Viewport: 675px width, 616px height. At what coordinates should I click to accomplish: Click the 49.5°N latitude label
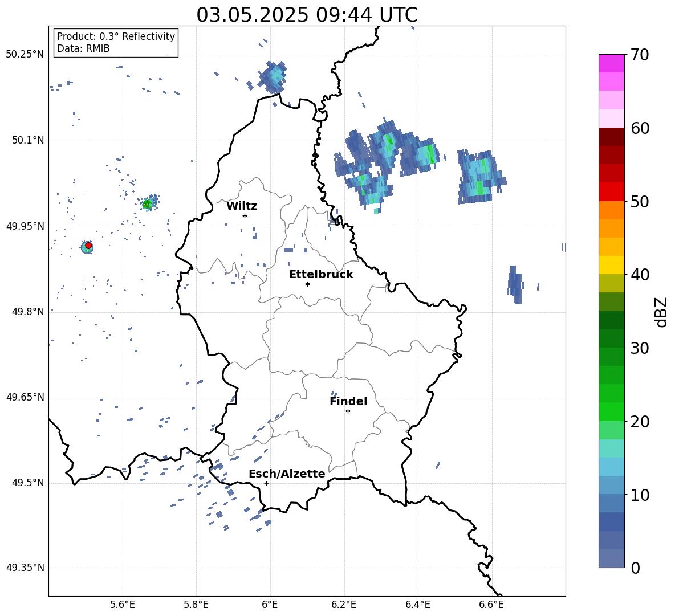(x=29, y=483)
